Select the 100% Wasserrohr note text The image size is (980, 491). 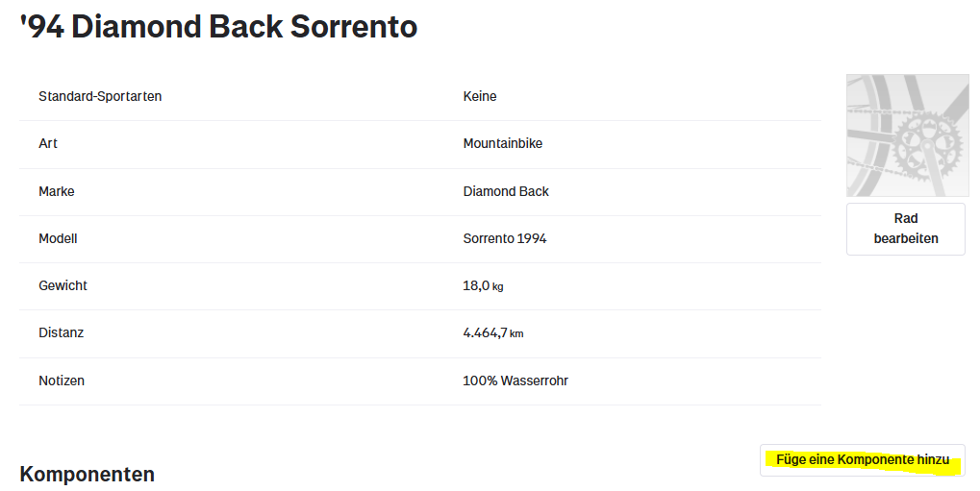(515, 381)
